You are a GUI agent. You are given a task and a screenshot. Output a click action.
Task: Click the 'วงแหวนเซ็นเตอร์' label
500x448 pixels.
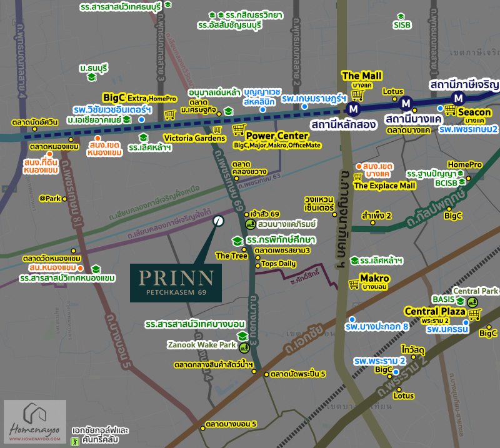(319, 204)
